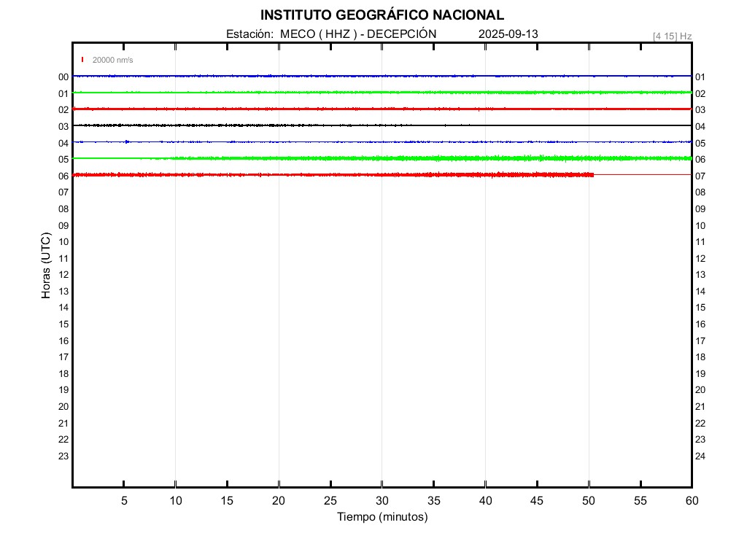Click the x-axis tick label 40
The image size is (747, 560).
click(x=485, y=501)
